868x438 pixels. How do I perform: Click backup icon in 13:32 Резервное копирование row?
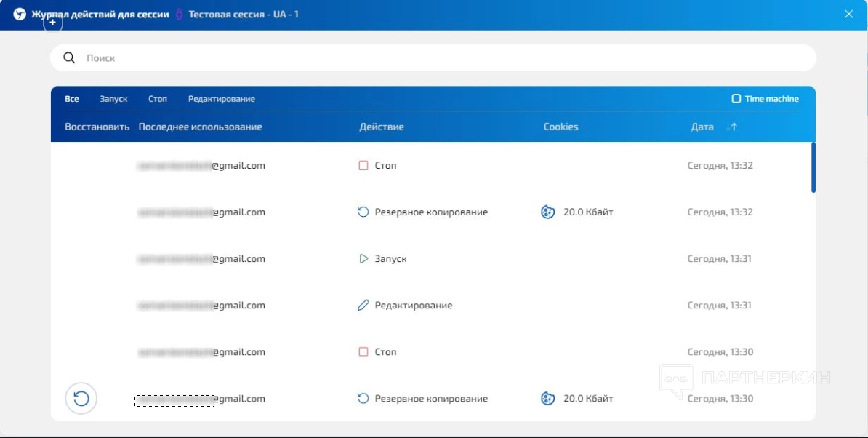[x=363, y=212]
